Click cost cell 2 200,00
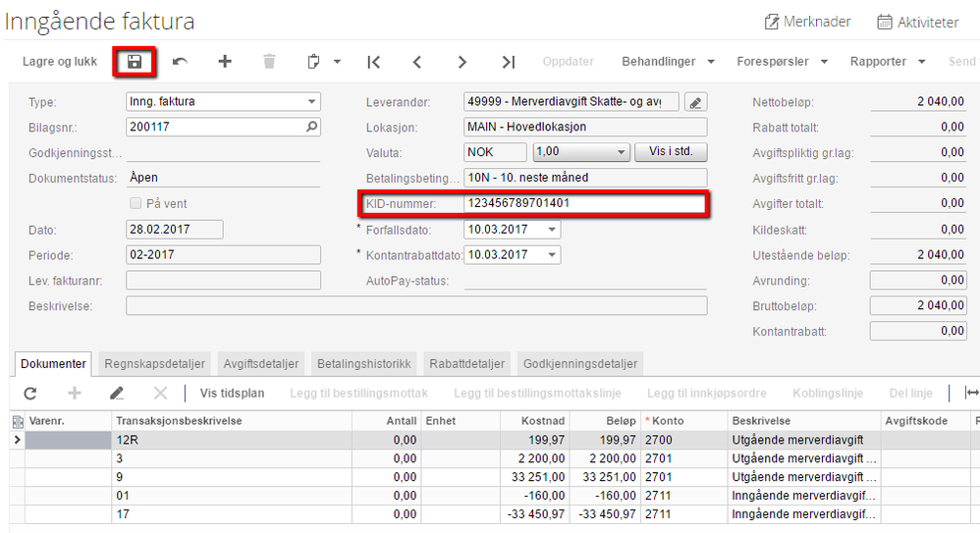 [535, 458]
